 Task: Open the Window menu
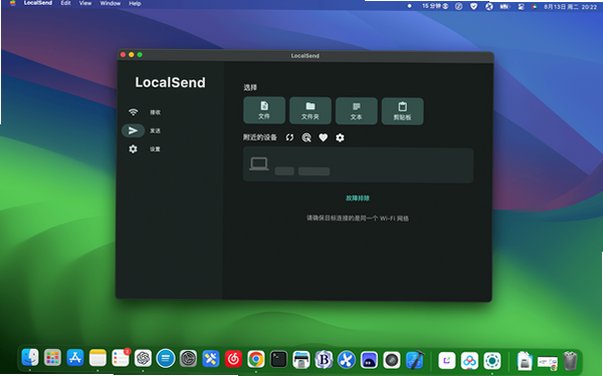tap(110, 3)
